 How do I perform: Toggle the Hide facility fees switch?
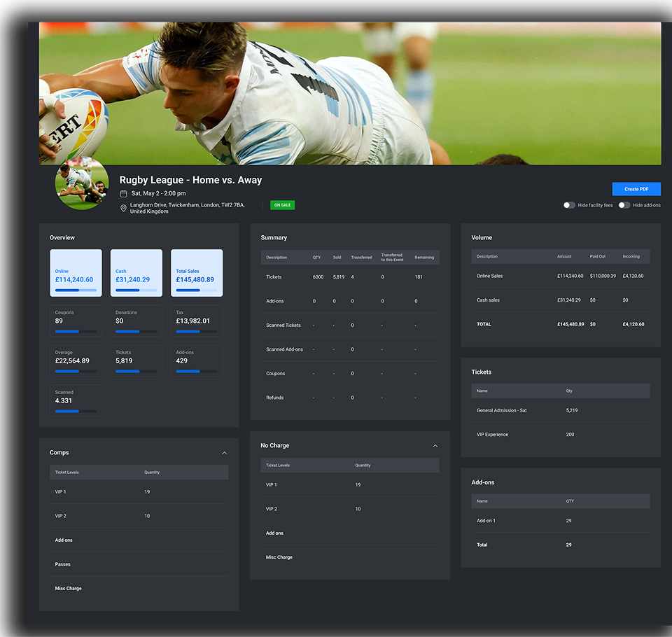coord(569,205)
